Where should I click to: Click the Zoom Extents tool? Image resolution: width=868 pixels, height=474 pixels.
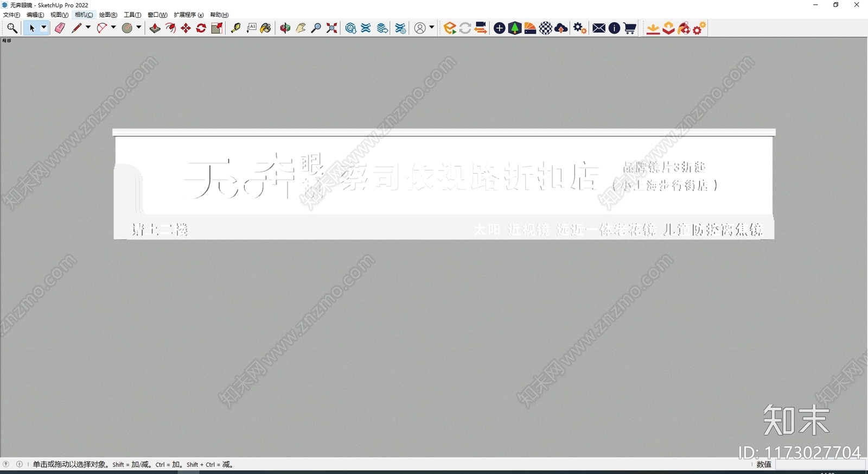point(332,28)
